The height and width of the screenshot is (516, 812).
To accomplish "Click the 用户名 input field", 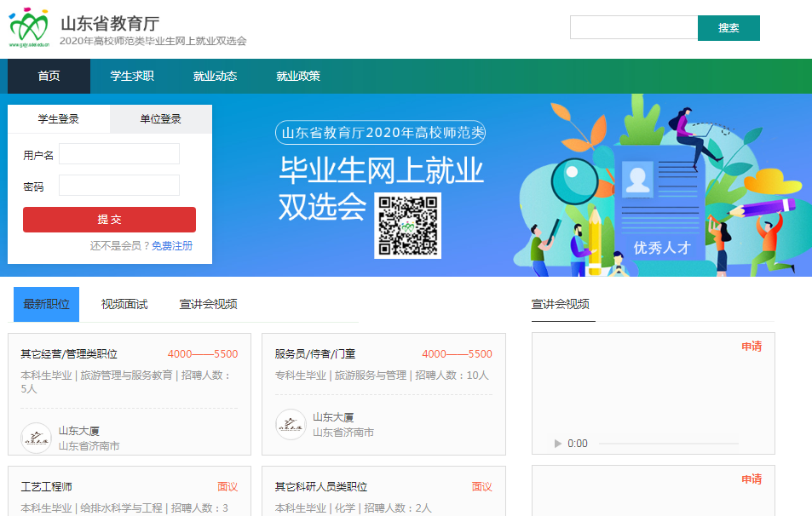I will (x=119, y=154).
